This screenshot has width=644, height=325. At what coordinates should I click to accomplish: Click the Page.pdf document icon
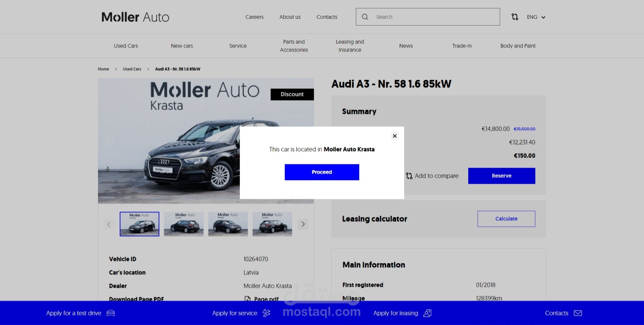[247, 299]
